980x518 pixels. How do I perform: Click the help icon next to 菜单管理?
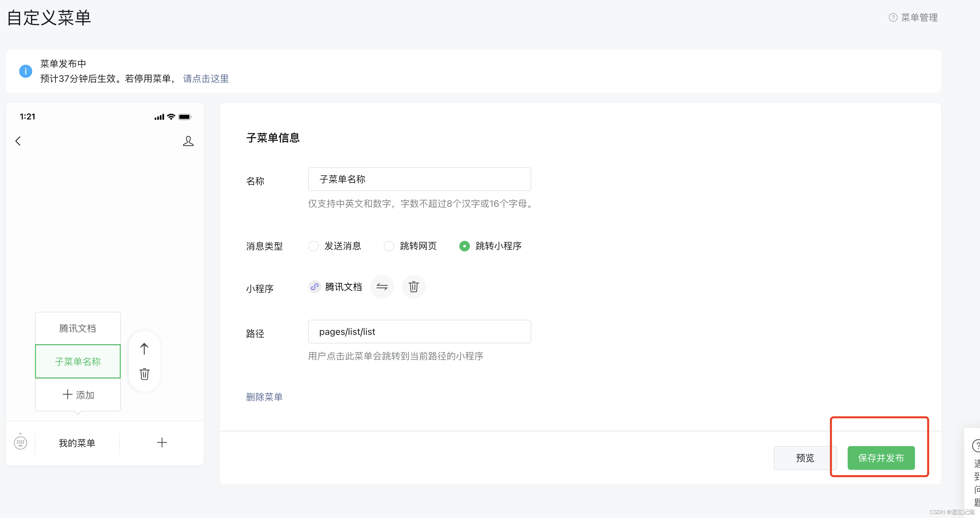point(893,17)
